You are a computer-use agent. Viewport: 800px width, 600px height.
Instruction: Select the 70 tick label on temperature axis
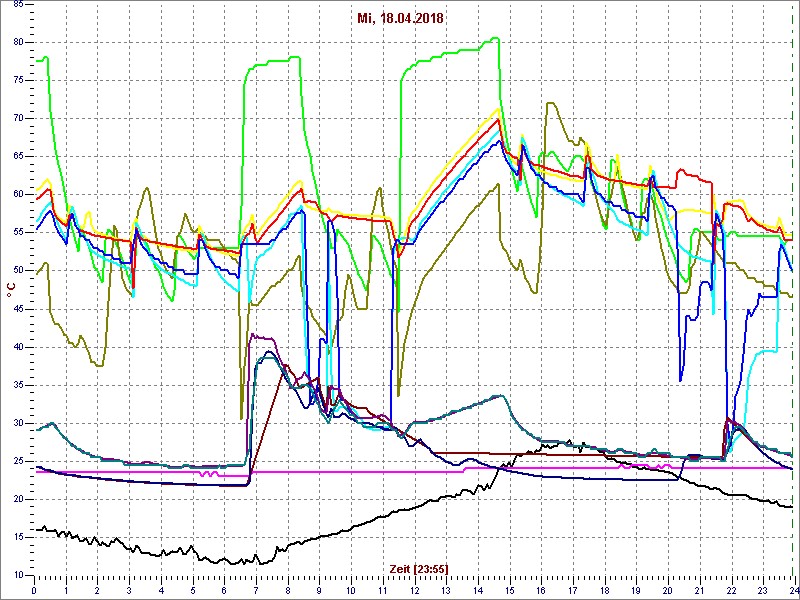[17, 118]
